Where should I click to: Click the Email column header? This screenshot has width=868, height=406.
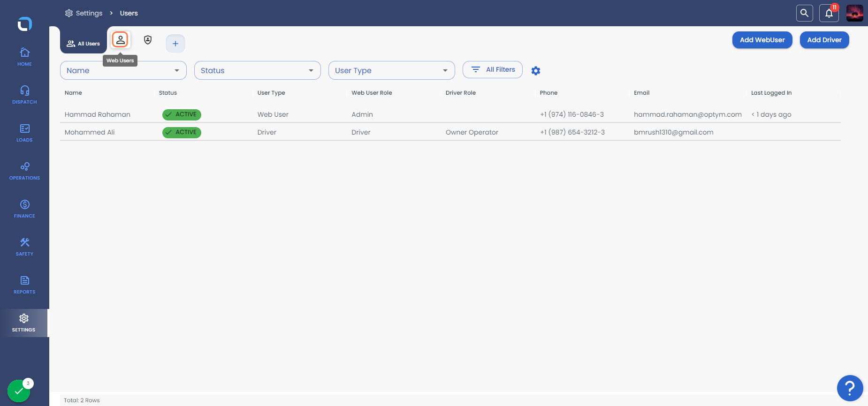(x=642, y=93)
